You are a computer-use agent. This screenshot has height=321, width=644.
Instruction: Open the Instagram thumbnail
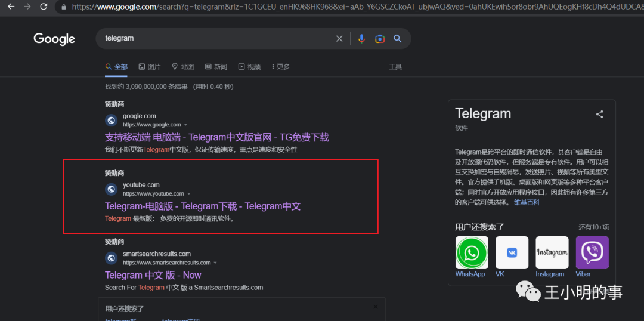click(552, 252)
